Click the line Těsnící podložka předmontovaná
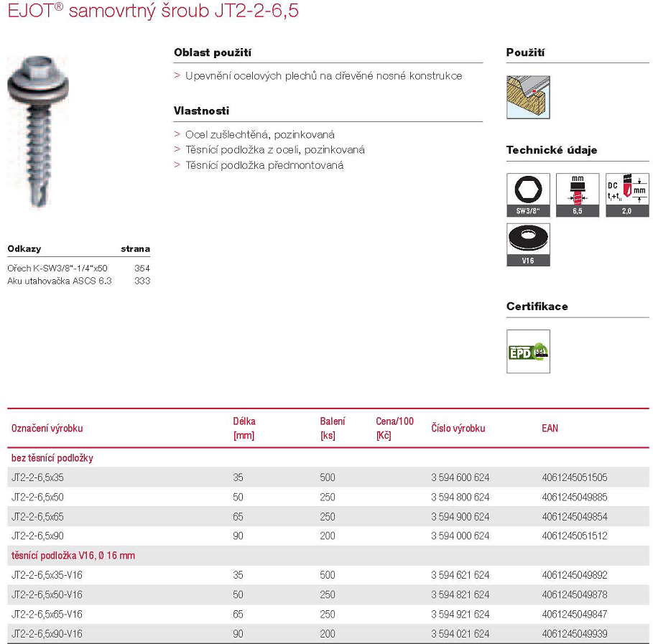Image resolution: width=653 pixels, height=644 pixels. pyautogui.click(x=264, y=165)
